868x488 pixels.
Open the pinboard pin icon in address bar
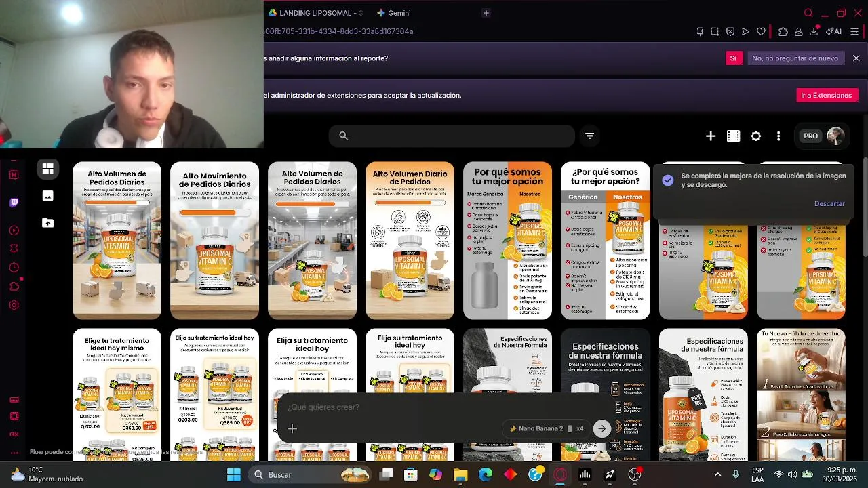[700, 31]
